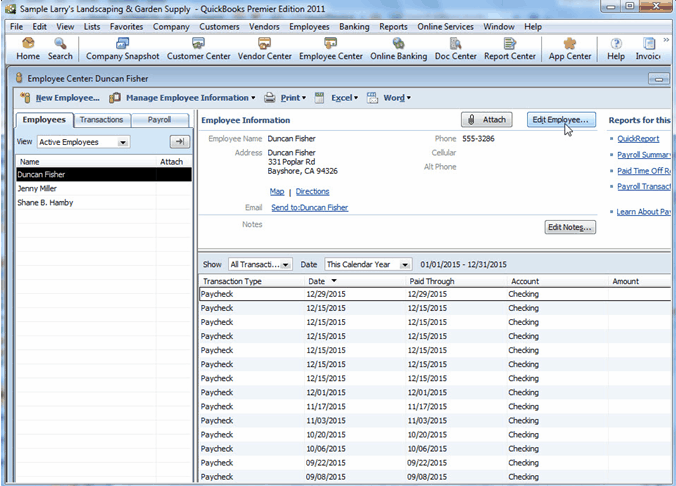Select the Paycheck dated 12/01/2015
The image size is (676, 486).
click(x=435, y=392)
